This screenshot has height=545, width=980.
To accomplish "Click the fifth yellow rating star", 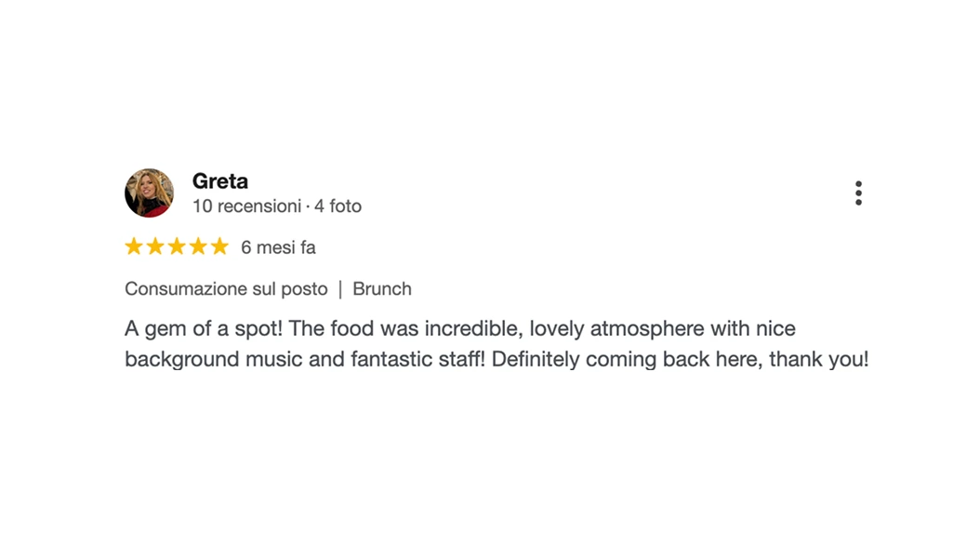I will [x=219, y=246].
